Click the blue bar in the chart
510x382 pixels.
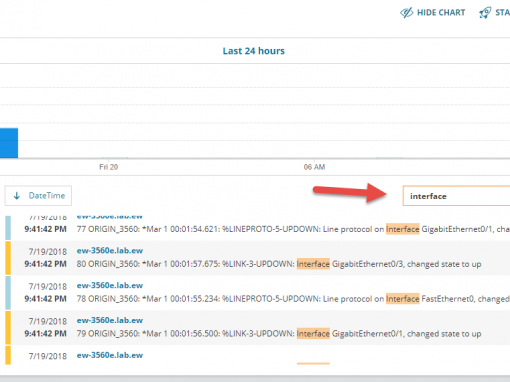coord(9,143)
